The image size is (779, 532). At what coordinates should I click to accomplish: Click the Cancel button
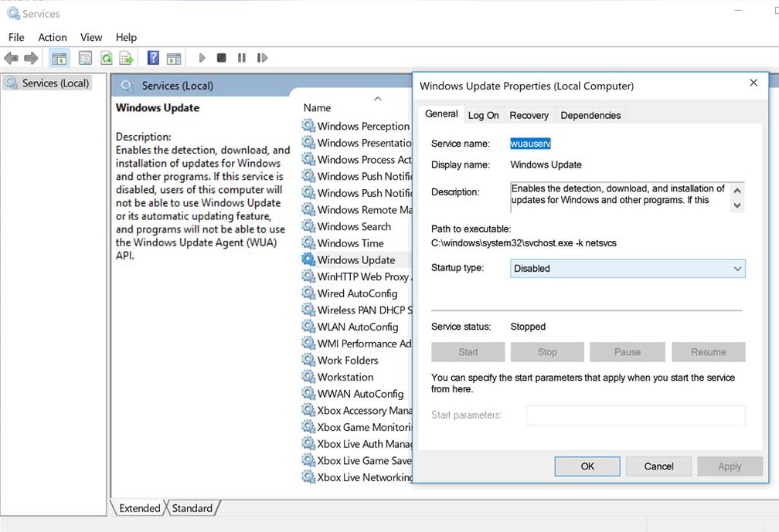pos(658,466)
